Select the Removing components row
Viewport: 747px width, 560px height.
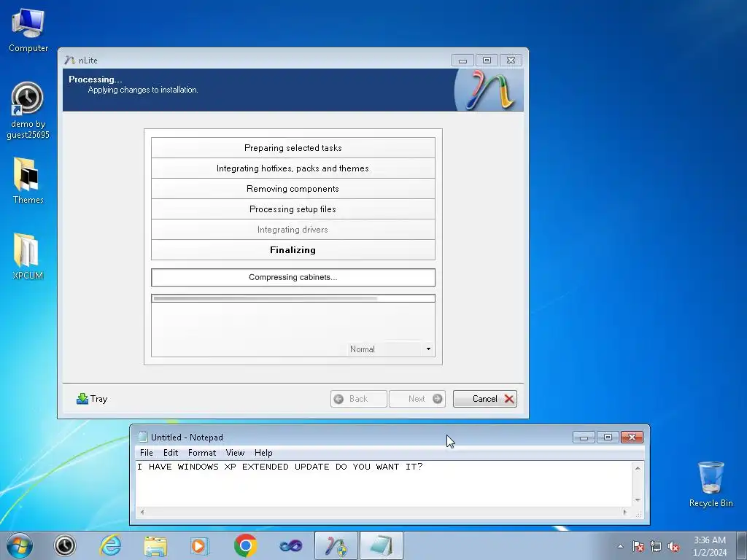(293, 189)
